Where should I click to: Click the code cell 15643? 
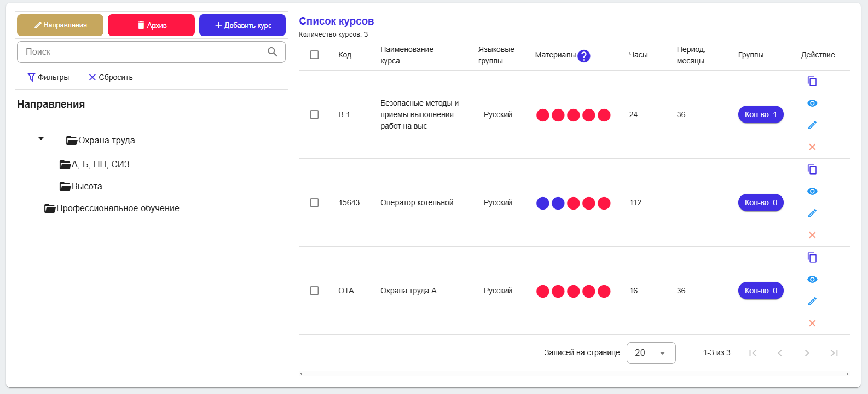[349, 202]
